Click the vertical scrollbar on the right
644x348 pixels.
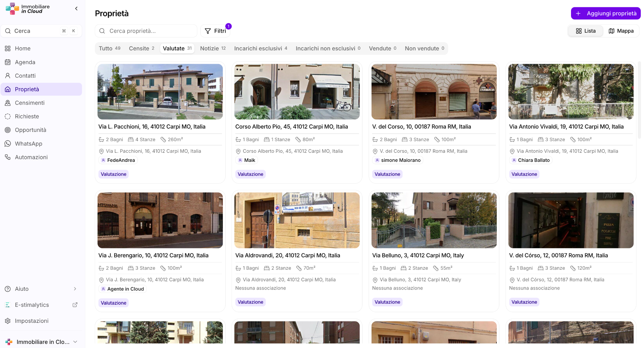[639, 101]
